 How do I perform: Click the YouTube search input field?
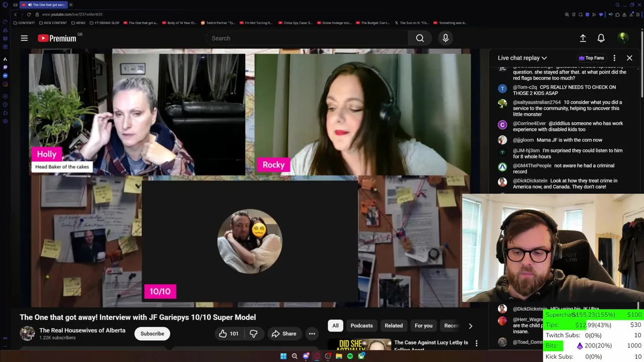(x=307, y=38)
